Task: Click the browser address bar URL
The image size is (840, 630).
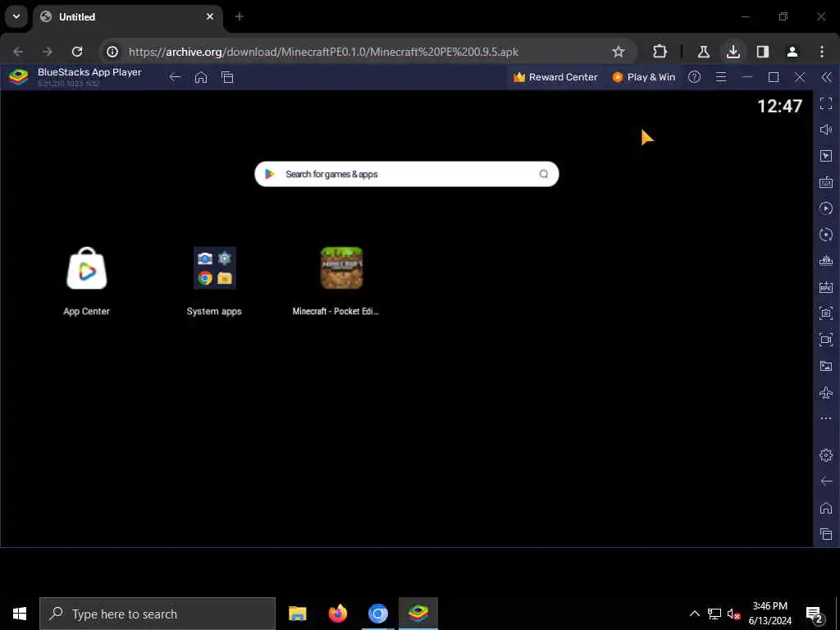Action: [323, 52]
